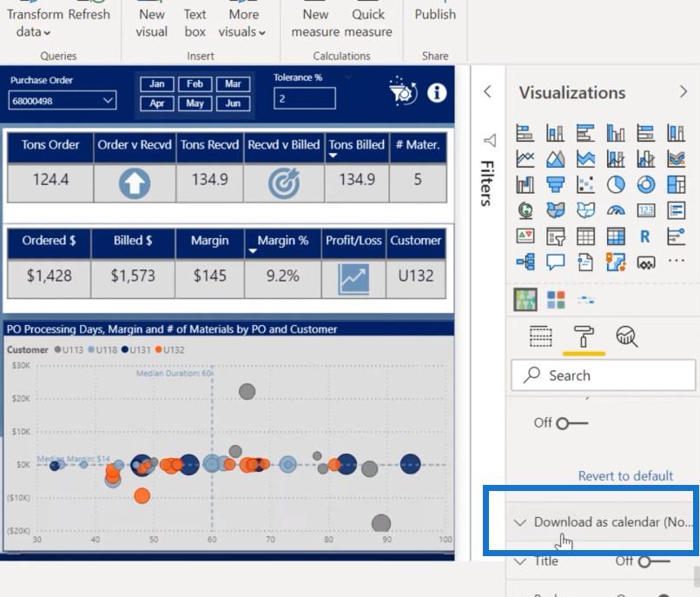
Task: Click the Tolerance % input box
Action: click(x=305, y=98)
